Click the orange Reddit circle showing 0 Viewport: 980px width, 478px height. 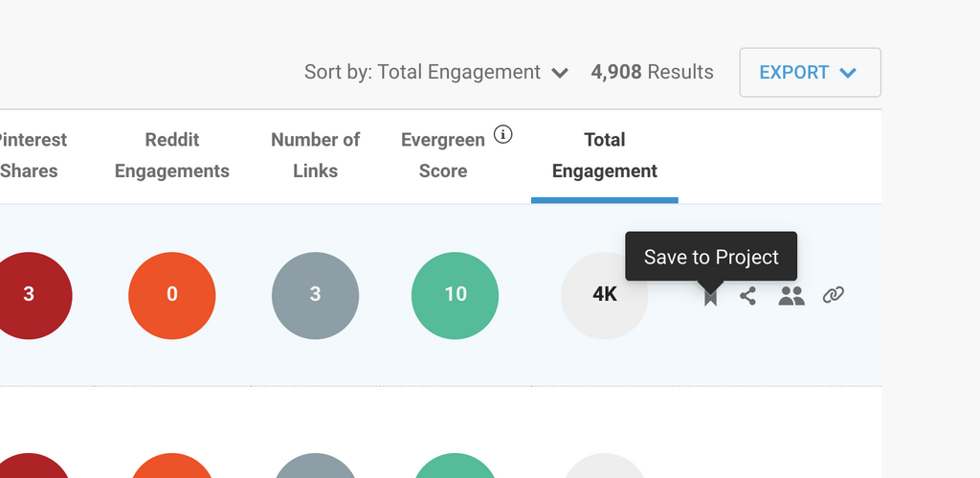pos(172,295)
